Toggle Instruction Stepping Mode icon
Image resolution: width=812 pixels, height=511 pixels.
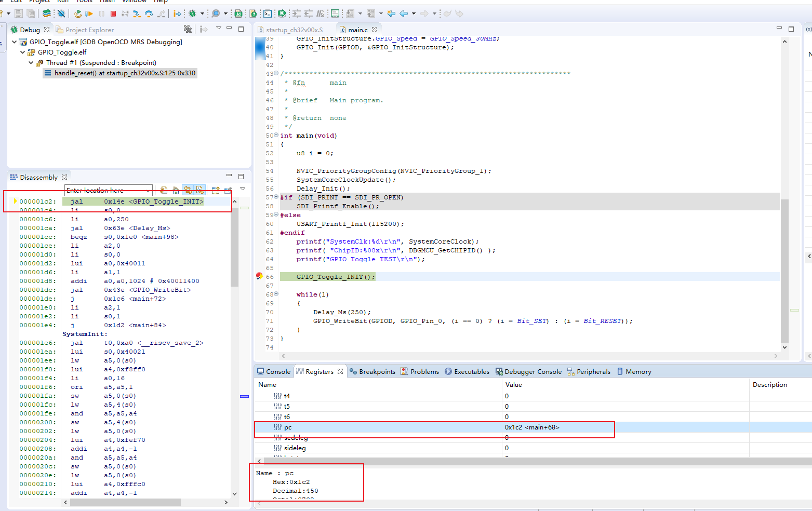178,14
